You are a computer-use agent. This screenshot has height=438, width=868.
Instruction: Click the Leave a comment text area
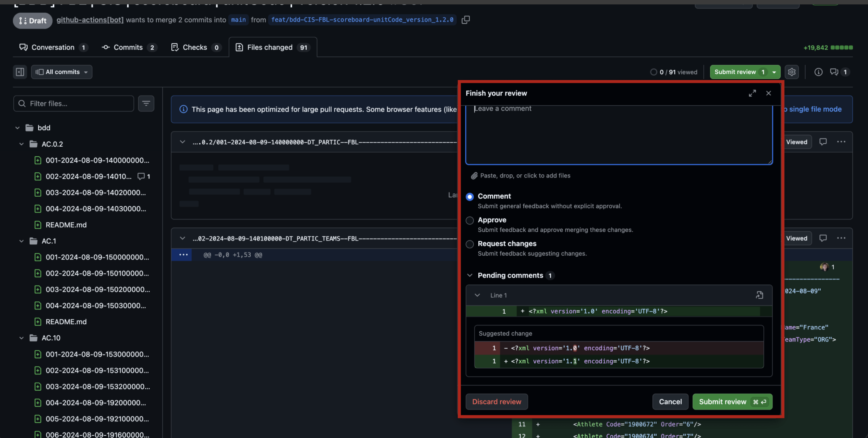(619, 135)
